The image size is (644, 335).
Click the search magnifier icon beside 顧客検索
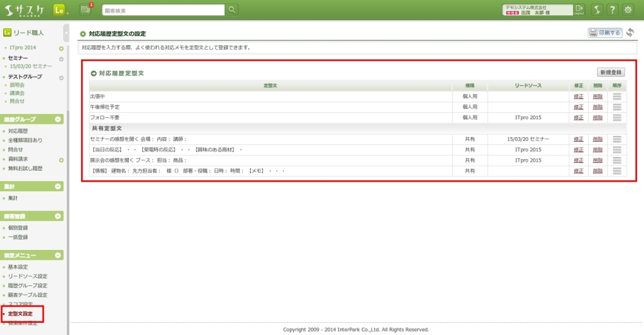tap(232, 10)
